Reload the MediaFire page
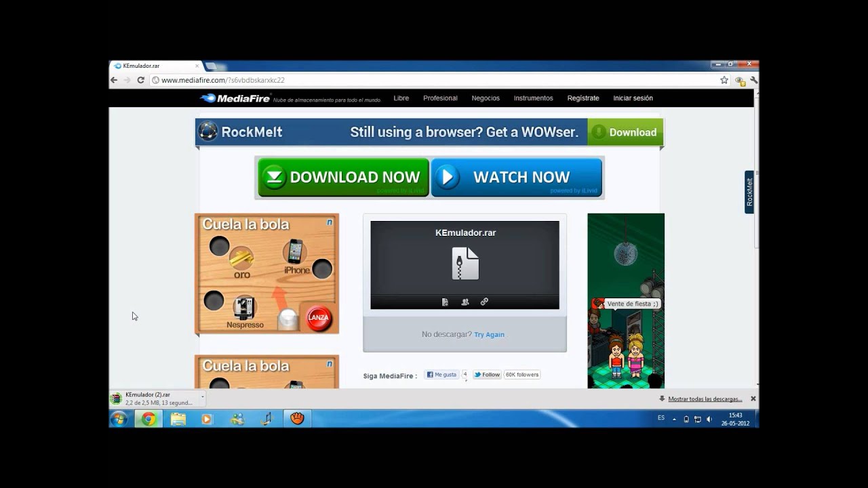Viewport: 868px width, 488px height. coord(140,80)
